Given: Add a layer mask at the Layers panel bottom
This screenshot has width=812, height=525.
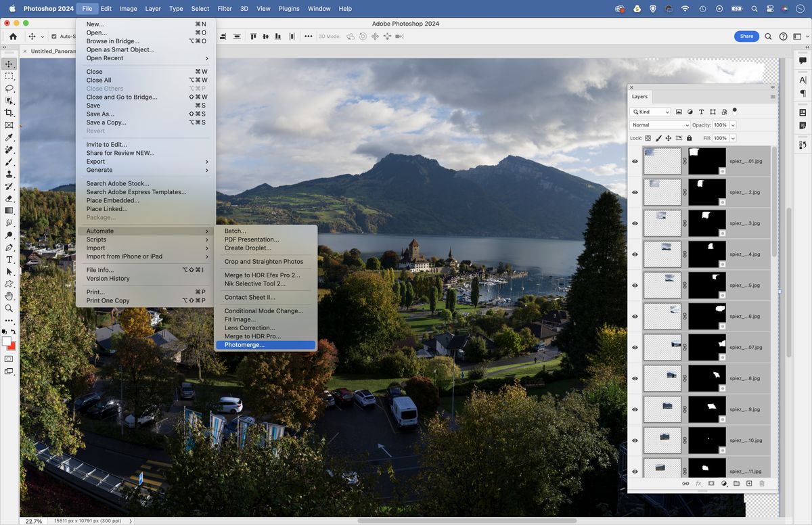Looking at the screenshot, I should coord(710,484).
